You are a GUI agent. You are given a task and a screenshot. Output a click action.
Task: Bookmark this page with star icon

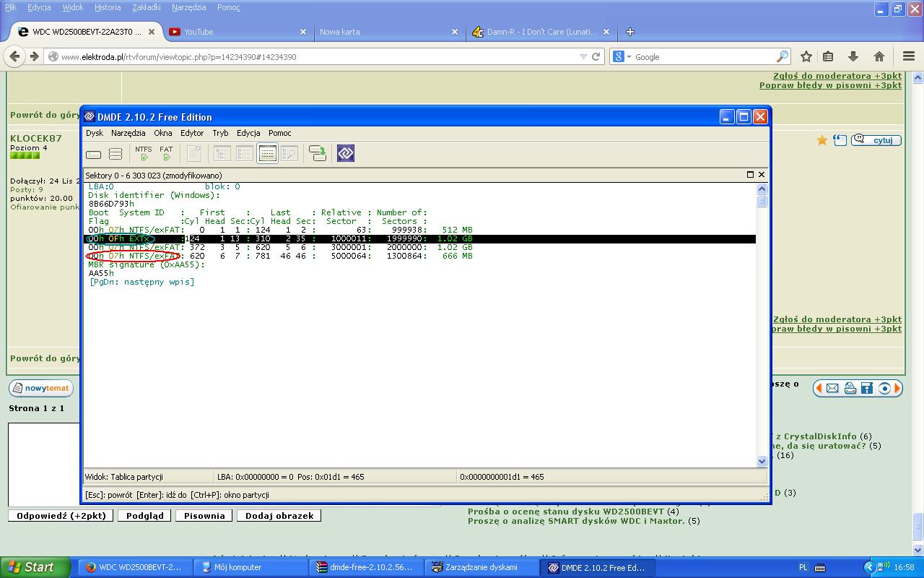806,56
